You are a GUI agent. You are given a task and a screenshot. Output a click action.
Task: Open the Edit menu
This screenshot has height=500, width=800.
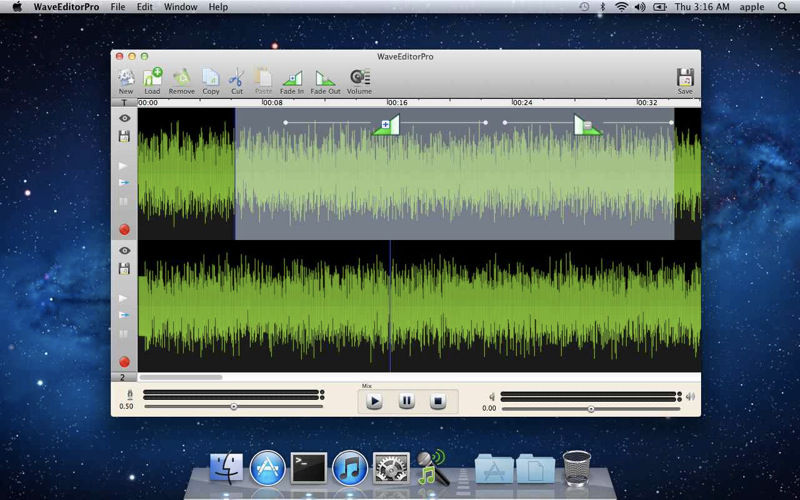tap(144, 7)
